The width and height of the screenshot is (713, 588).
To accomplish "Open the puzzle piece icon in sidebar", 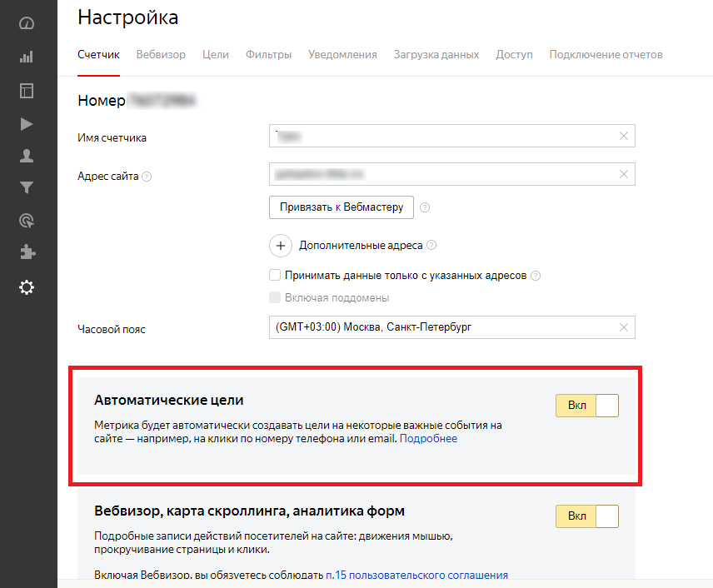I will point(27,252).
